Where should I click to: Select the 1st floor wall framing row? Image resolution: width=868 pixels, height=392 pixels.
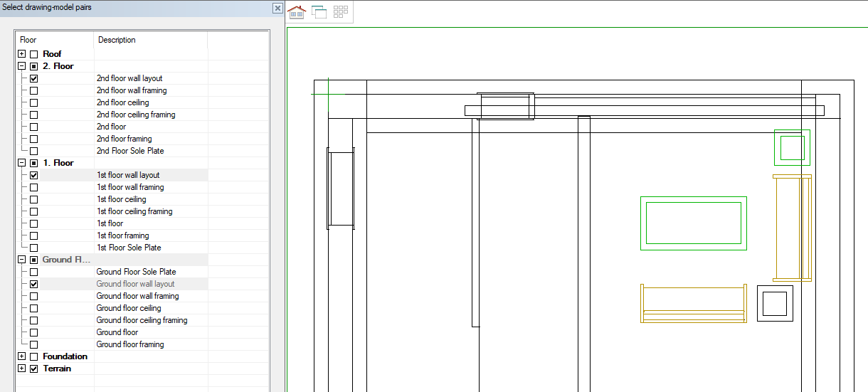(x=130, y=187)
